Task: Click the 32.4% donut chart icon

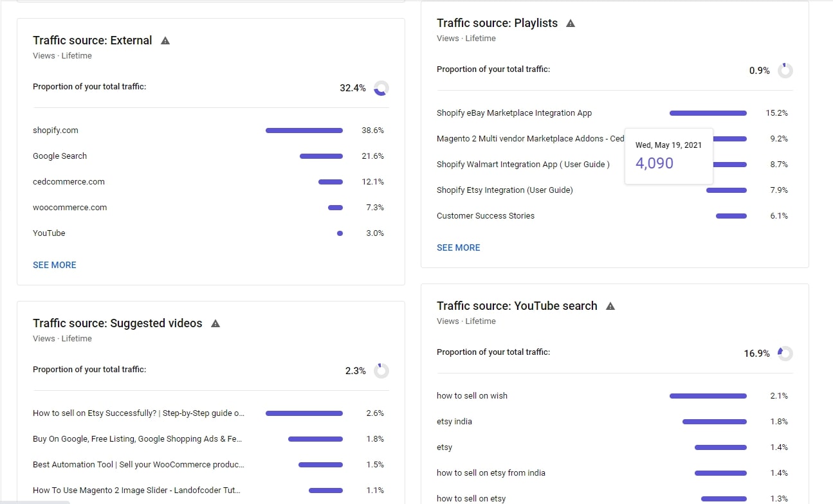Action: click(381, 88)
